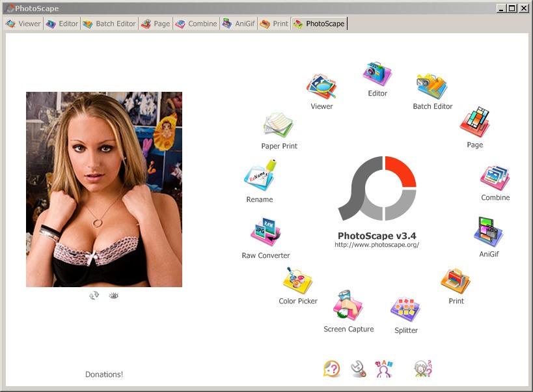Click the Help speech-bubble question icon

331,369
